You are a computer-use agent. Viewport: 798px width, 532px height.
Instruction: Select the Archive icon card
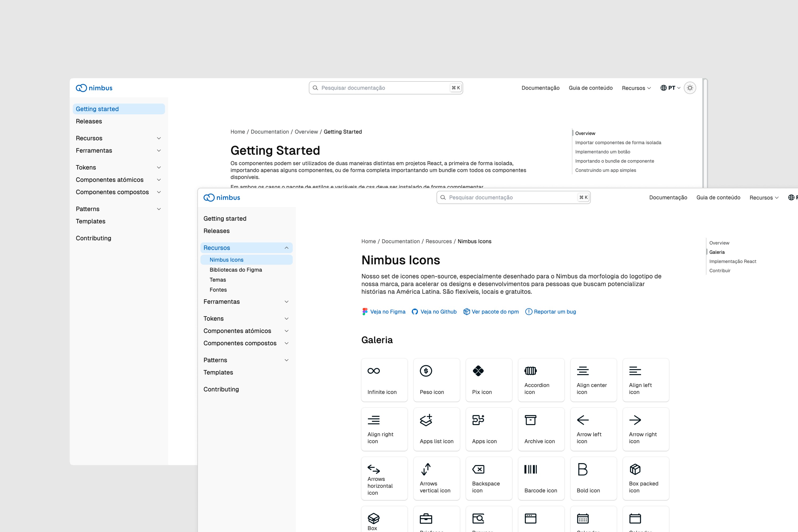pyautogui.click(x=541, y=429)
